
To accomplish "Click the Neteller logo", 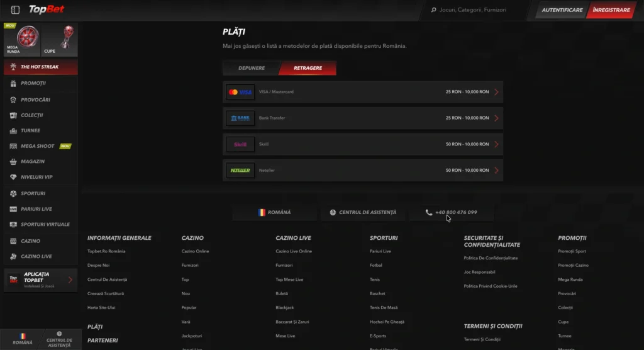I will (x=240, y=170).
